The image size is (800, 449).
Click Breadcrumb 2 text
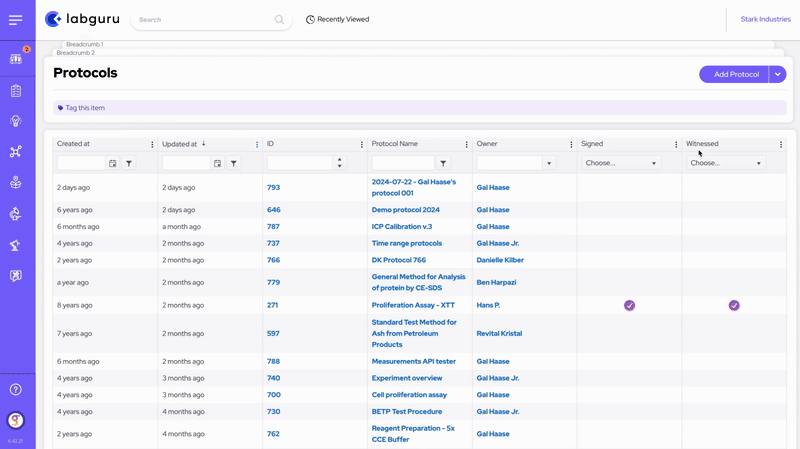(x=76, y=53)
